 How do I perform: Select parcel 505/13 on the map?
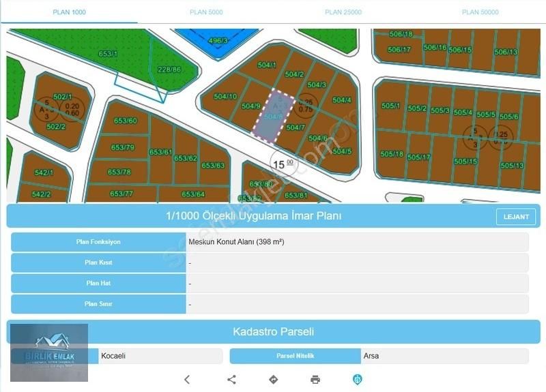[513, 166]
